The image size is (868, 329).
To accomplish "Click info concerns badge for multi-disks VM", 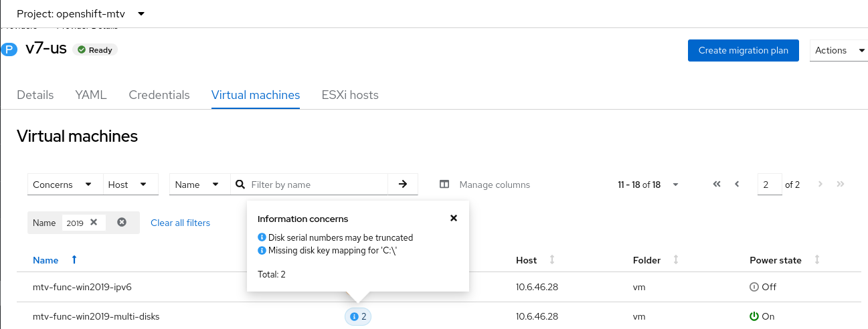I will pyautogui.click(x=358, y=316).
